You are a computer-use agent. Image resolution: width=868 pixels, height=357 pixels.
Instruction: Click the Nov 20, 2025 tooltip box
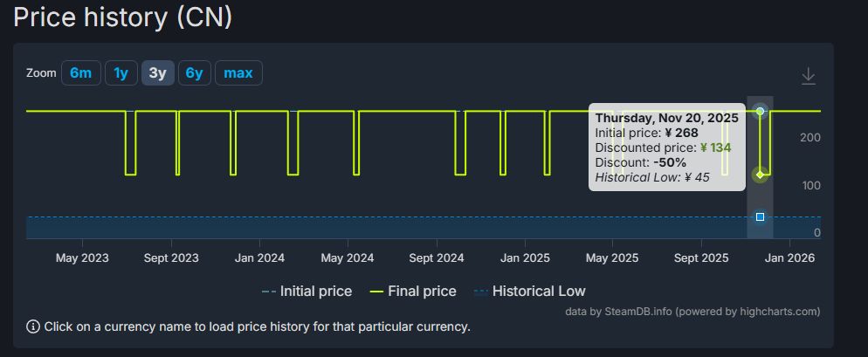point(666,148)
